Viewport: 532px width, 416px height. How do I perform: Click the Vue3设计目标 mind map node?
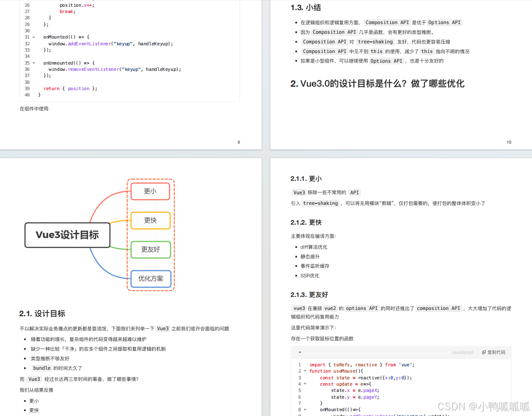tap(67, 235)
